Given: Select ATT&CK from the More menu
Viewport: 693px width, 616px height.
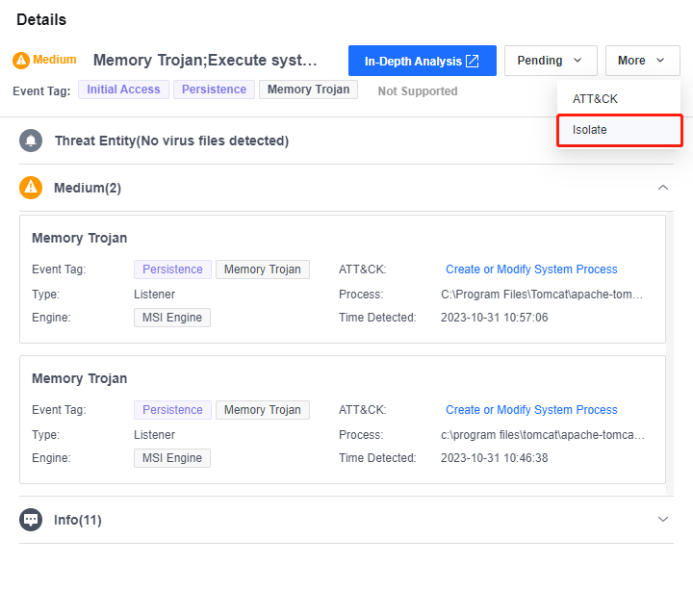Looking at the screenshot, I should (x=595, y=99).
